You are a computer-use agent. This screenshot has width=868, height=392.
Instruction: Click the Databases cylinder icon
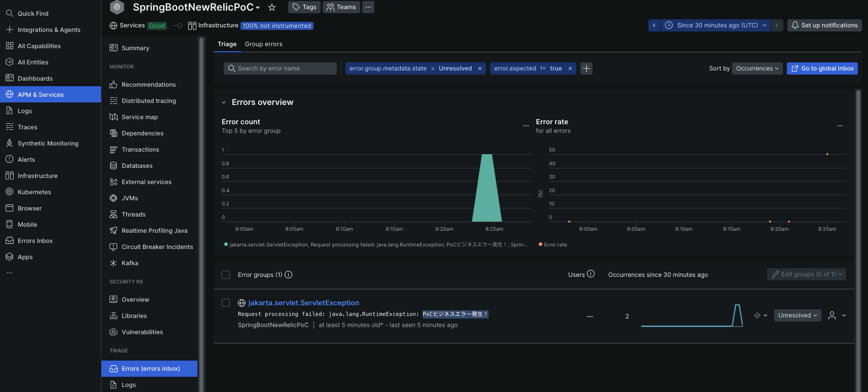click(x=114, y=165)
